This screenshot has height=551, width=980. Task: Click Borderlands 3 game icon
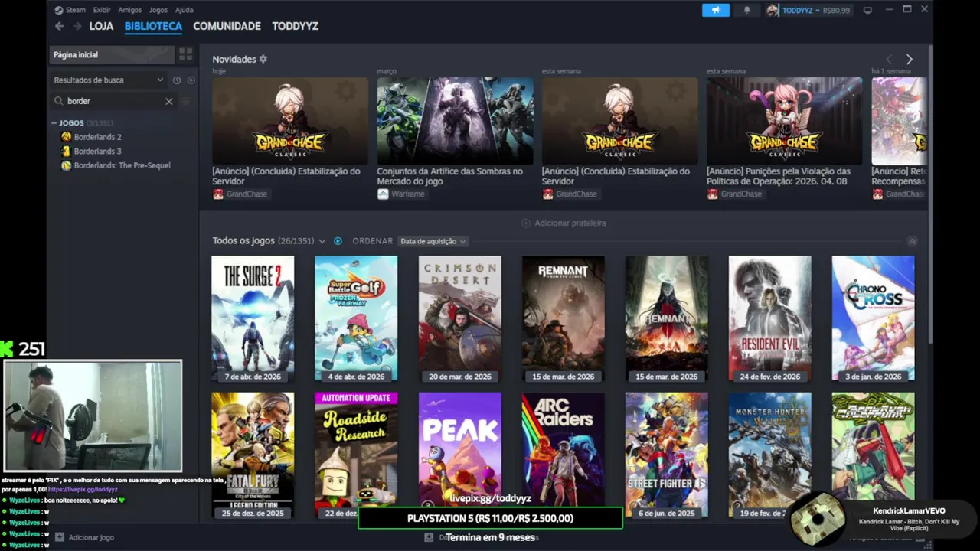point(67,151)
